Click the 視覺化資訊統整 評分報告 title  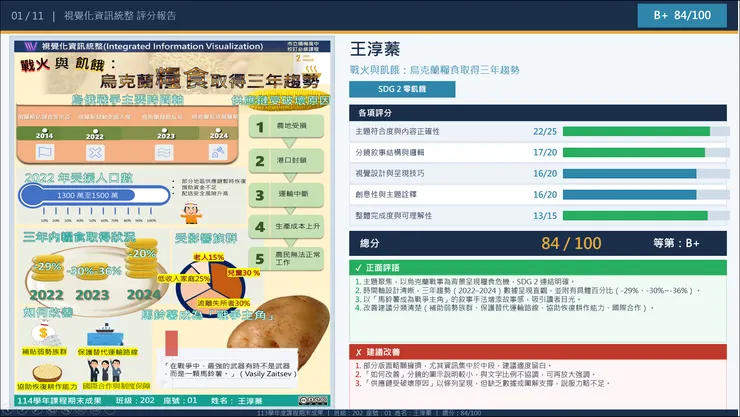point(120,16)
